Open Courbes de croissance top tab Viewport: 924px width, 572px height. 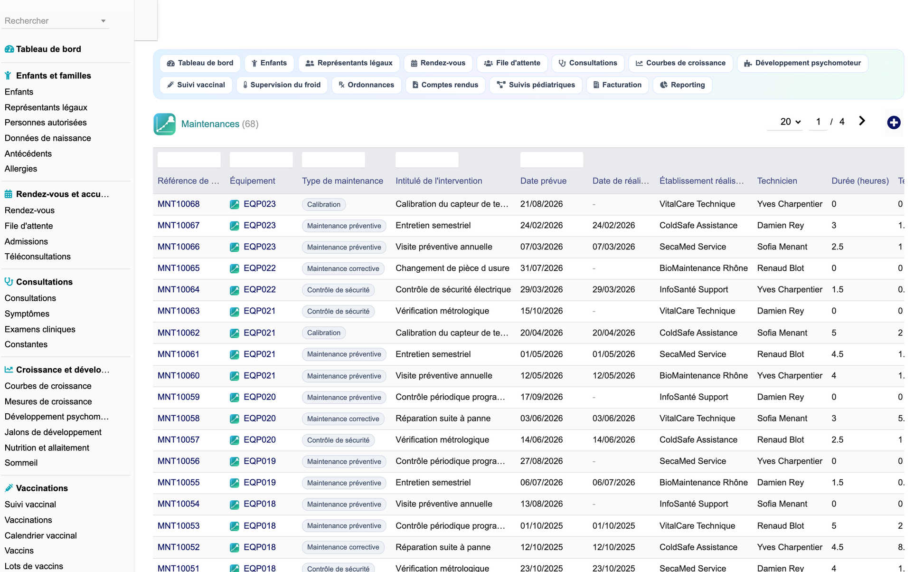click(x=680, y=63)
